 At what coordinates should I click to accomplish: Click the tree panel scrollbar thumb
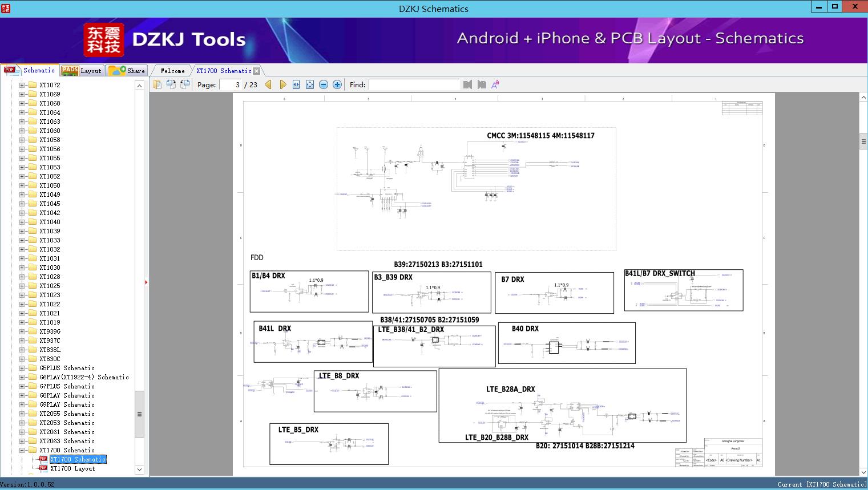point(139,414)
